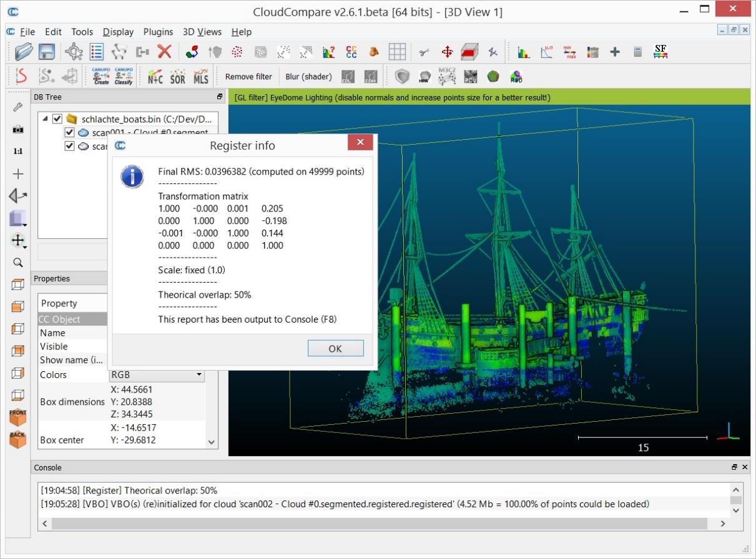Open the Colors RGB dropdown
Image resolution: width=756 pixels, height=559 pixels.
click(x=157, y=375)
